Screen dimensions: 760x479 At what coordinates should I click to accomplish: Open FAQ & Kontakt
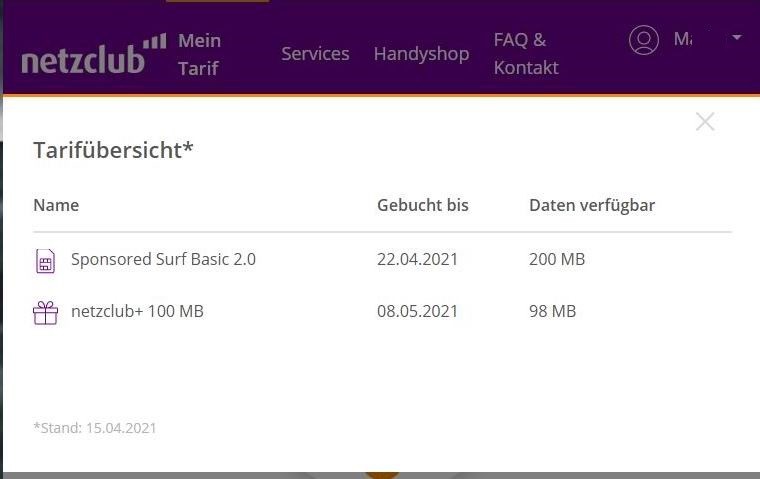[526, 54]
